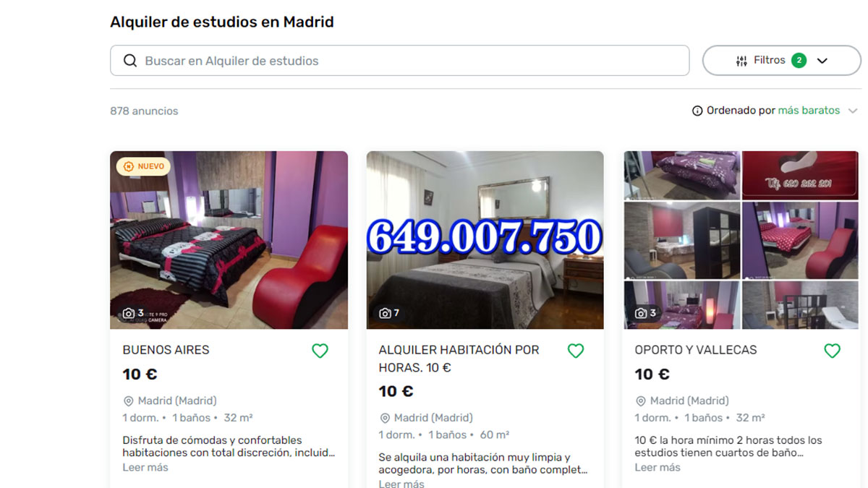Open sort order chevron next to más baratos
This screenshot has height=488, width=868.
[853, 111]
